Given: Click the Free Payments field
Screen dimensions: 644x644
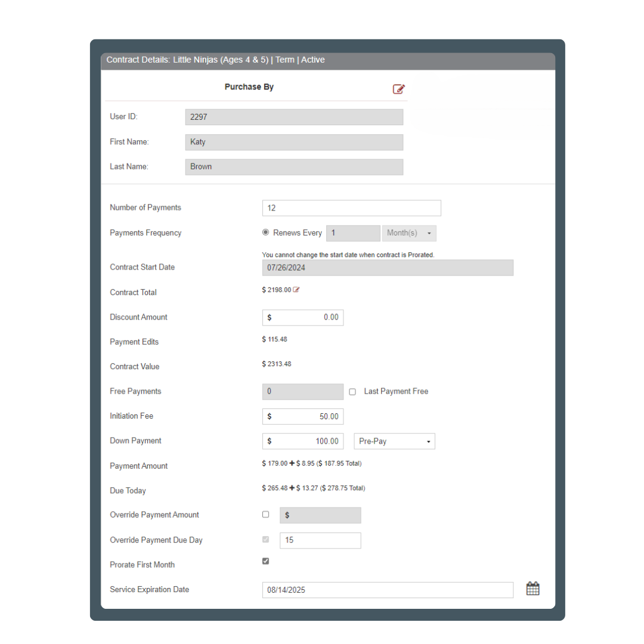Looking at the screenshot, I should [x=303, y=392].
